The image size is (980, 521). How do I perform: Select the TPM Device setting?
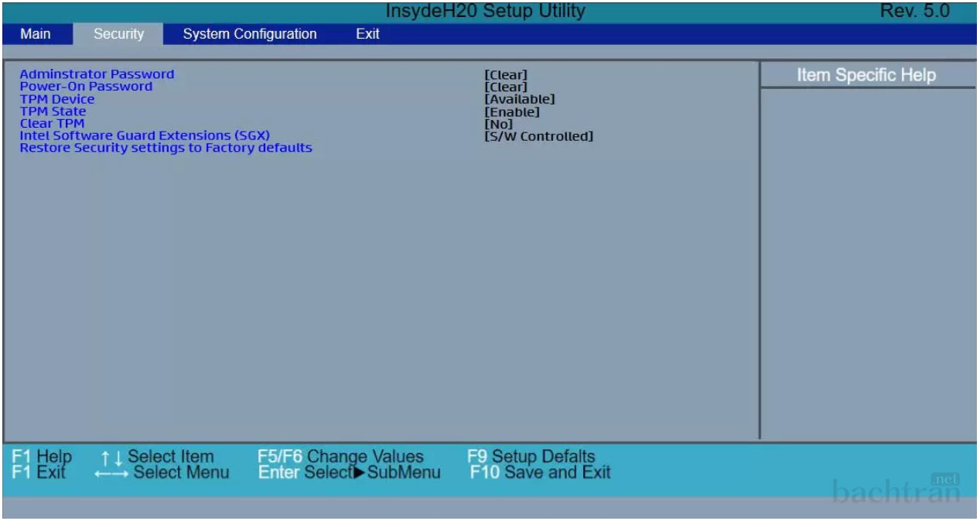pyautogui.click(x=57, y=99)
